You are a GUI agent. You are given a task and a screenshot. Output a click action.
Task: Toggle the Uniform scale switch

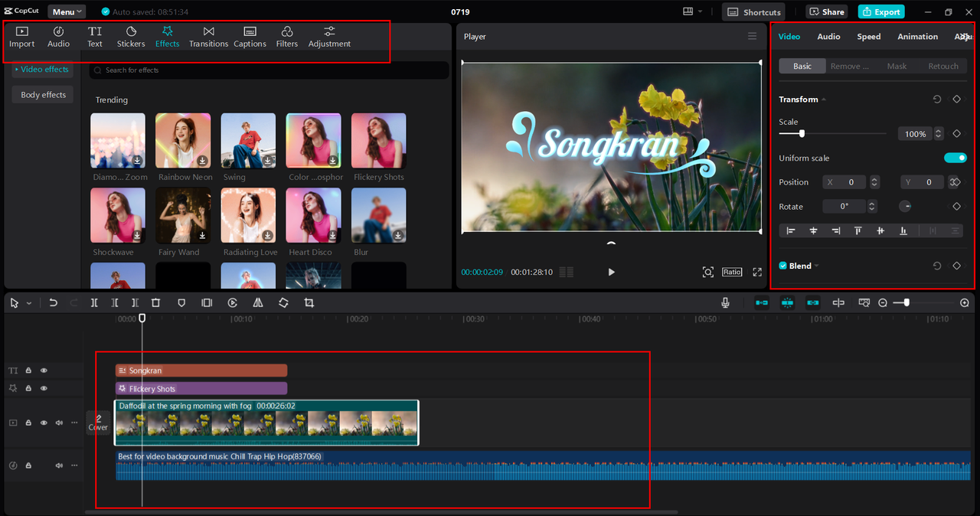(x=955, y=158)
